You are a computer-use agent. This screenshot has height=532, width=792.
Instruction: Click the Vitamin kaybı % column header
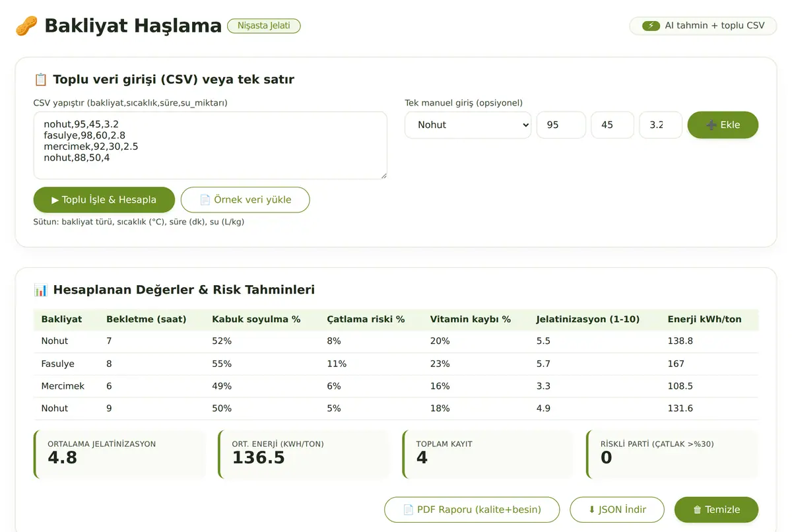pyautogui.click(x=471, y=319)
